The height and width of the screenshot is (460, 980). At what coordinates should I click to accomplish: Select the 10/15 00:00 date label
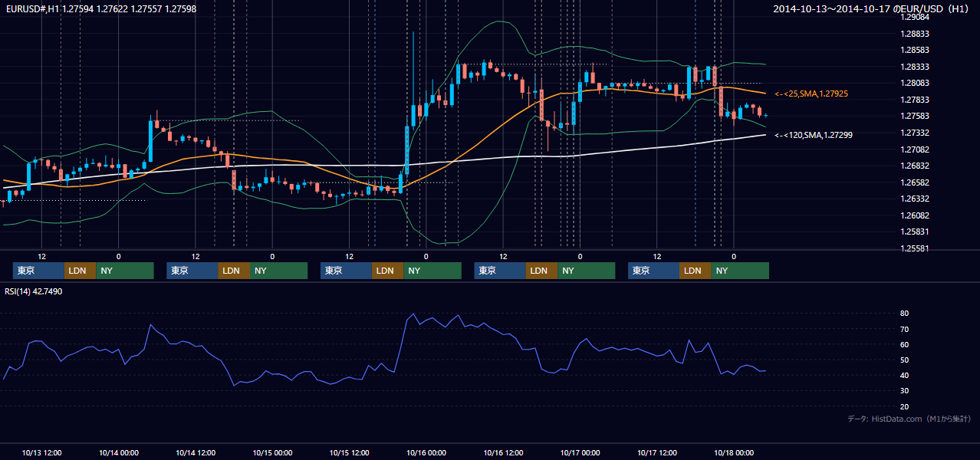pos(272,452)
